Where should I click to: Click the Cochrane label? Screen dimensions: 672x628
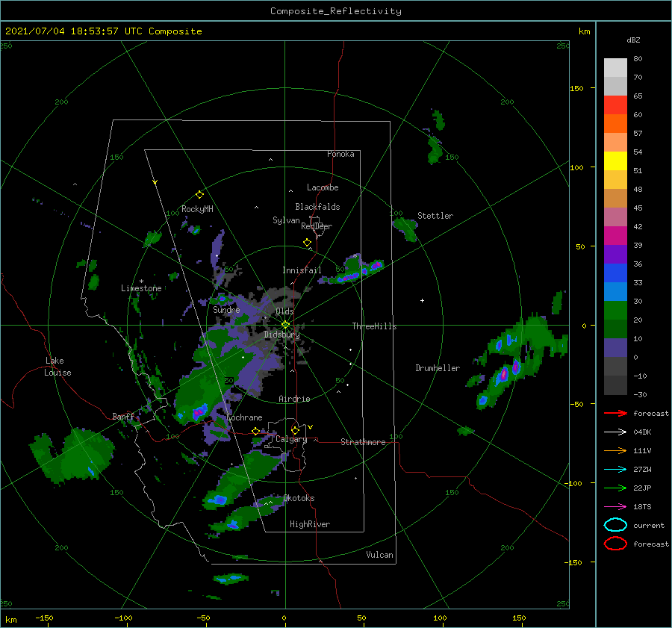tap(244, 417)
